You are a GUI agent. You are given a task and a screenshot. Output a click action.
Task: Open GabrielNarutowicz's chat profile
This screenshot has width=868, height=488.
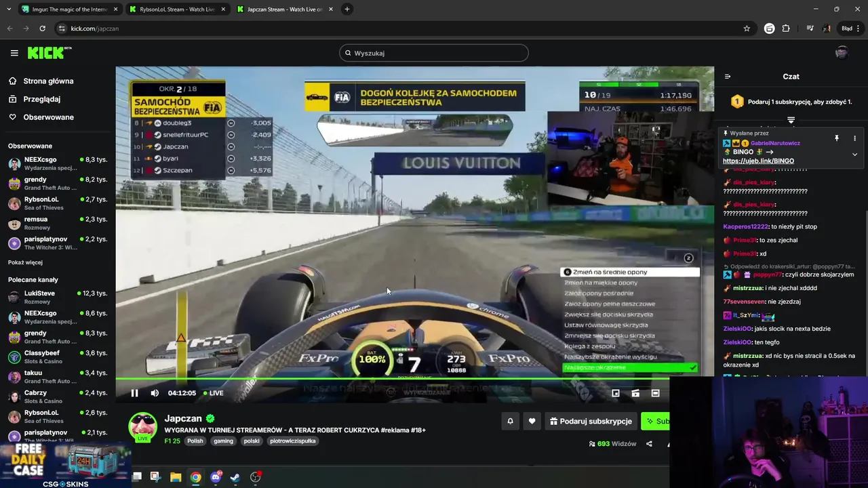pyautogui.click(x=775, y=143)
